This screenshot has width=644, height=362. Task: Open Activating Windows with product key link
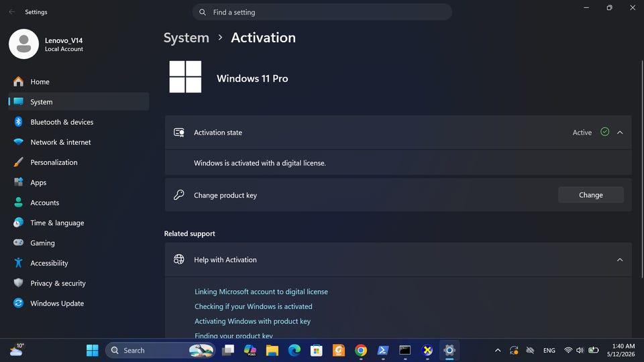click(x=253, y=321)
